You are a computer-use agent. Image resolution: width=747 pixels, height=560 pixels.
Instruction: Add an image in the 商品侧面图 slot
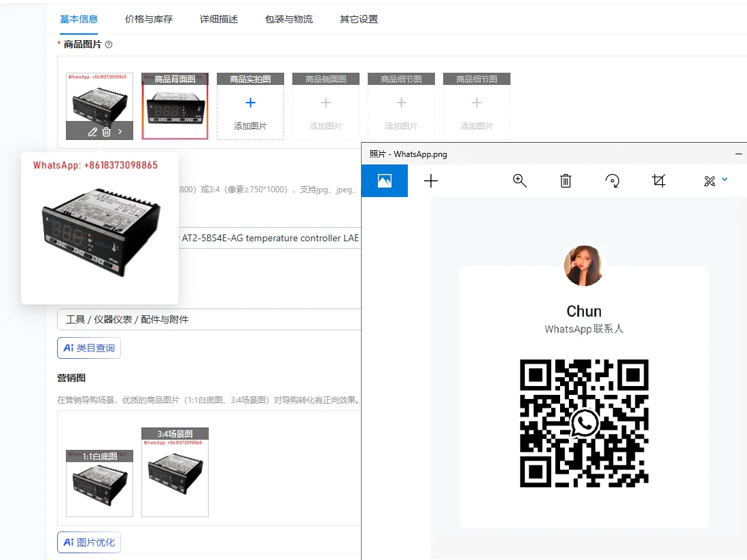(x=326, y=106)
